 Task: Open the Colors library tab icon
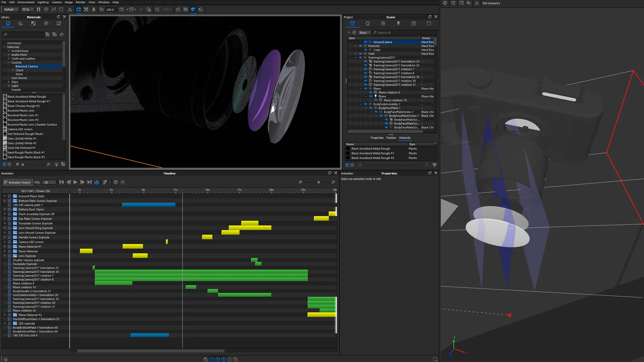pos(21,23)
